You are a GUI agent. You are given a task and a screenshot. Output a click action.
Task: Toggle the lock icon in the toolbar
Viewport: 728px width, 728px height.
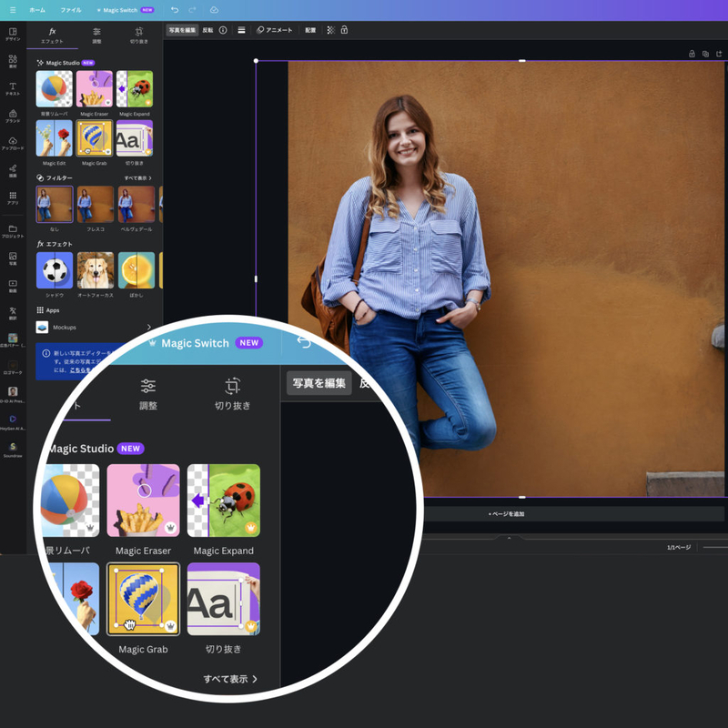tap(344, 30)
